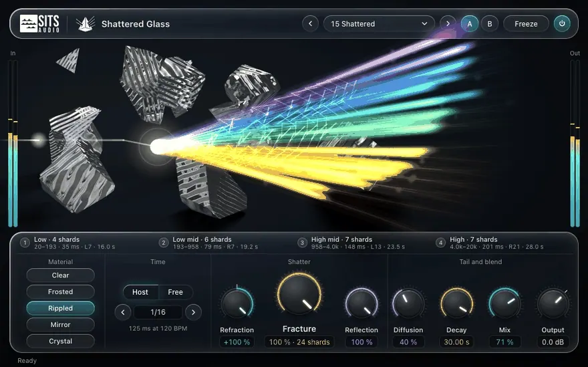Click the Reflection 100 % value field
The image size is (588, 367).
coord(361,342)
